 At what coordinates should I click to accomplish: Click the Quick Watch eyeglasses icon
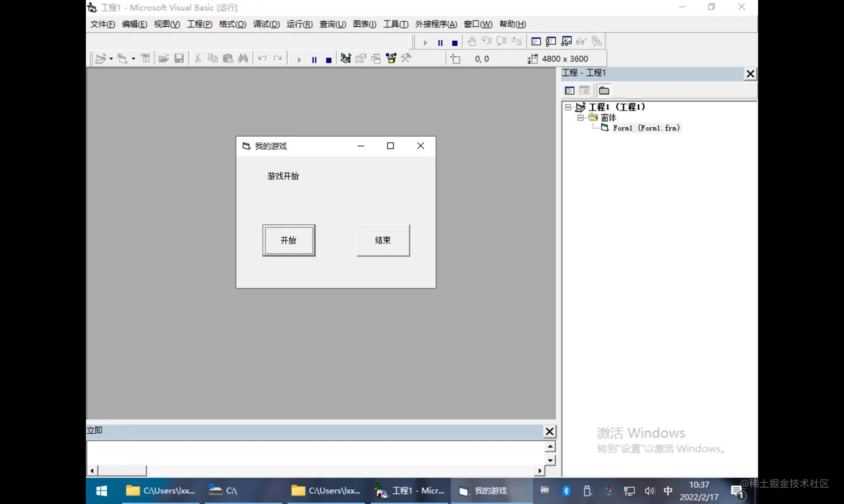582,41
